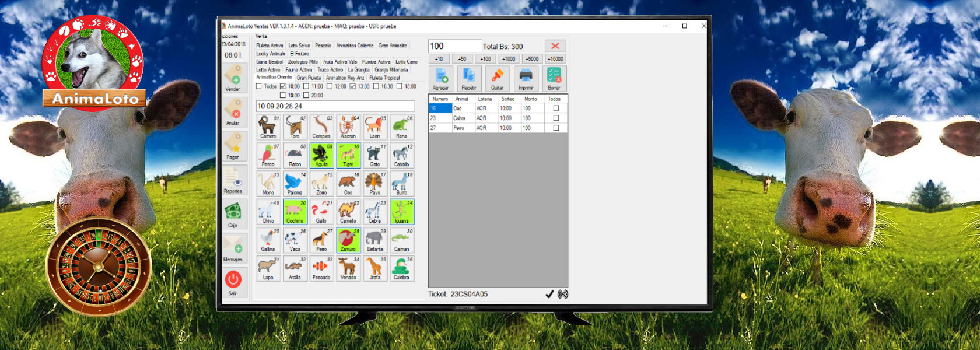This screenshot has height=350, width=980.
Task: Open the Lotto Activo tab
Action: (x=268, y=69)
